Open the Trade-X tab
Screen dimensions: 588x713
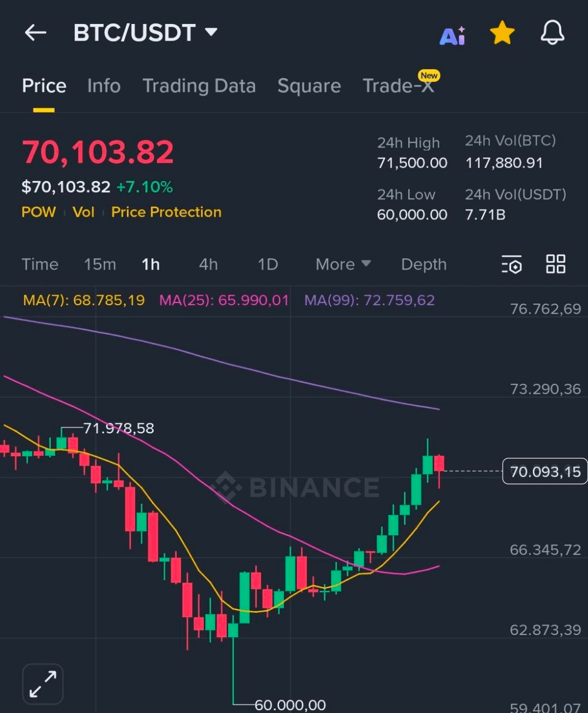pyautogui.click(x=398, y=86)
